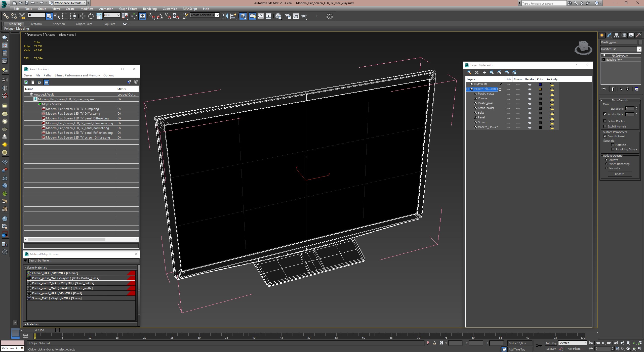Screen dimensions: 644x352
Task: Click Refresh icon in Asset Tracking
Action: coord(26,82)
